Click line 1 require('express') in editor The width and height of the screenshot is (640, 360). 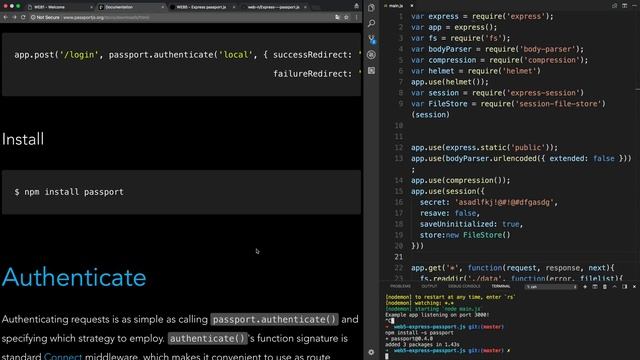(482, 16)
